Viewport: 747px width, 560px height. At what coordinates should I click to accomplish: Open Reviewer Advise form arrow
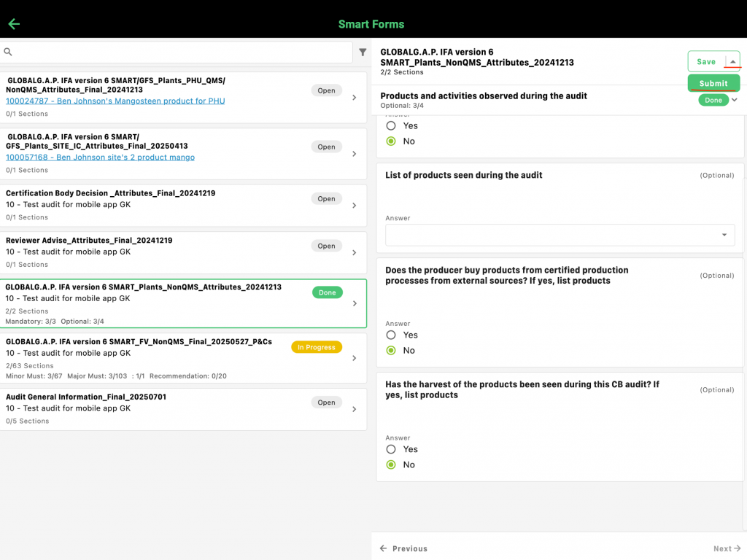click(355, 253)
